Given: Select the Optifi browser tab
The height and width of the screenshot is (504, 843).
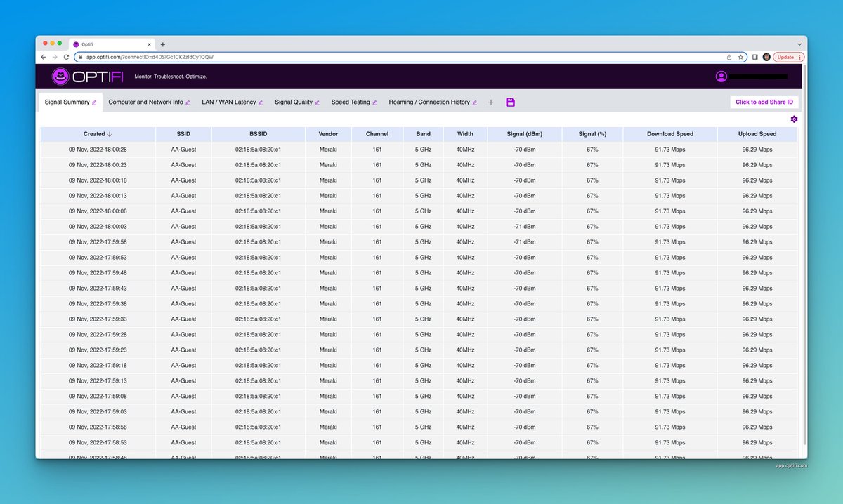Looking at the screenshot, I should point(112,44).
